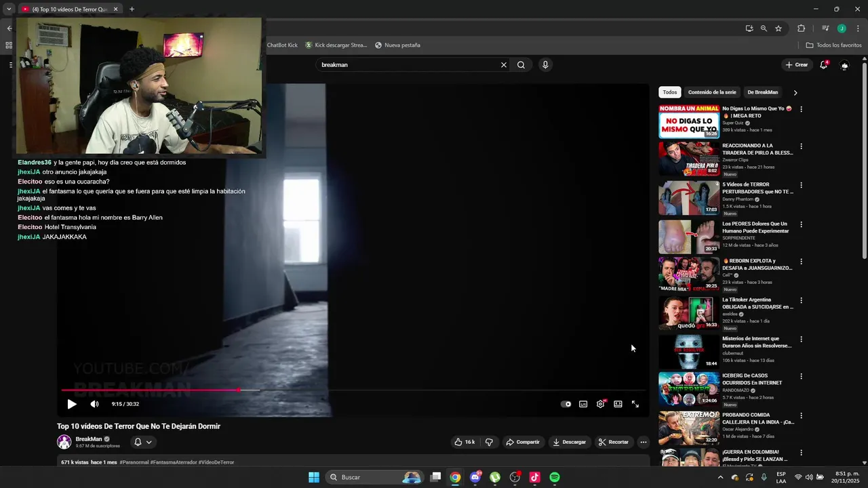Open a new tab with plus
This screenshot has width=868, height=488.
tap(132, 9)
